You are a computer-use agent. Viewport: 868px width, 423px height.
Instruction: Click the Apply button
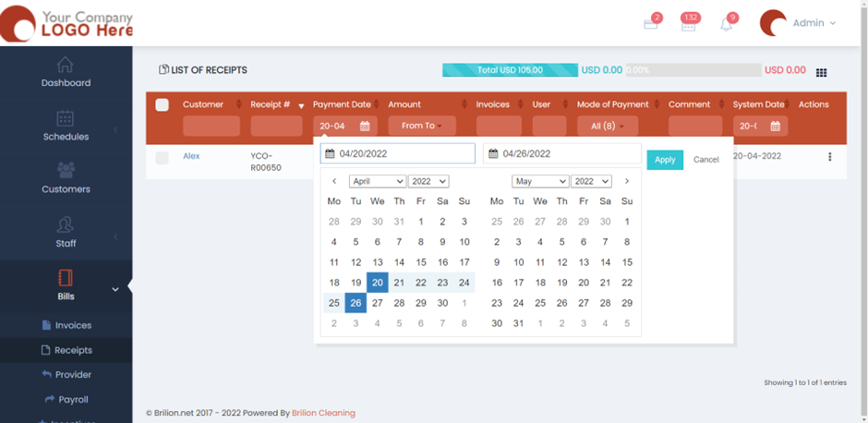[x=664, y=160]
